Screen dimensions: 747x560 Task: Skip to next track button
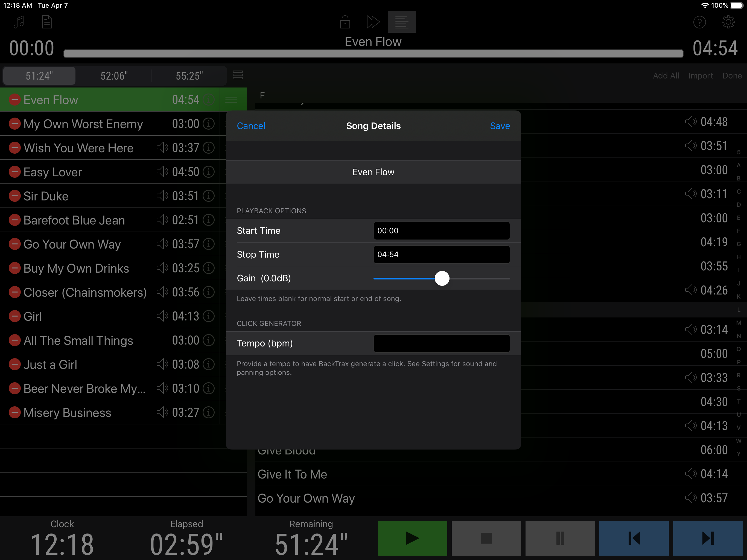(x=707, y=538)
